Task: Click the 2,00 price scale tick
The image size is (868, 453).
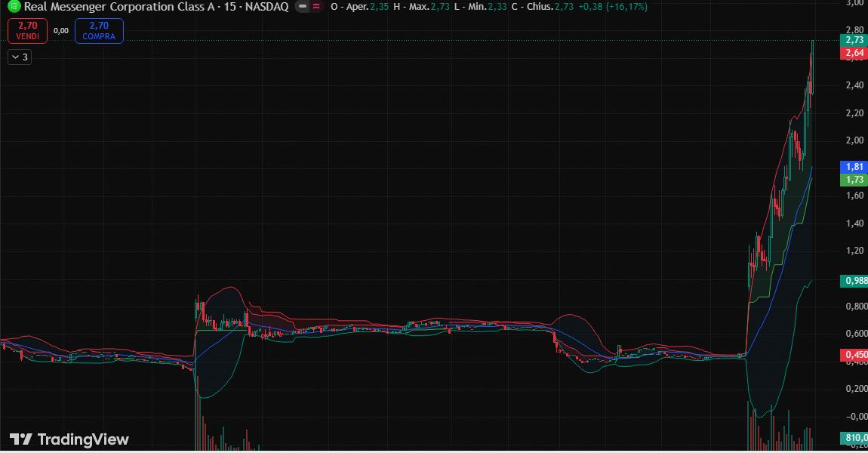Action: point(854,140)
